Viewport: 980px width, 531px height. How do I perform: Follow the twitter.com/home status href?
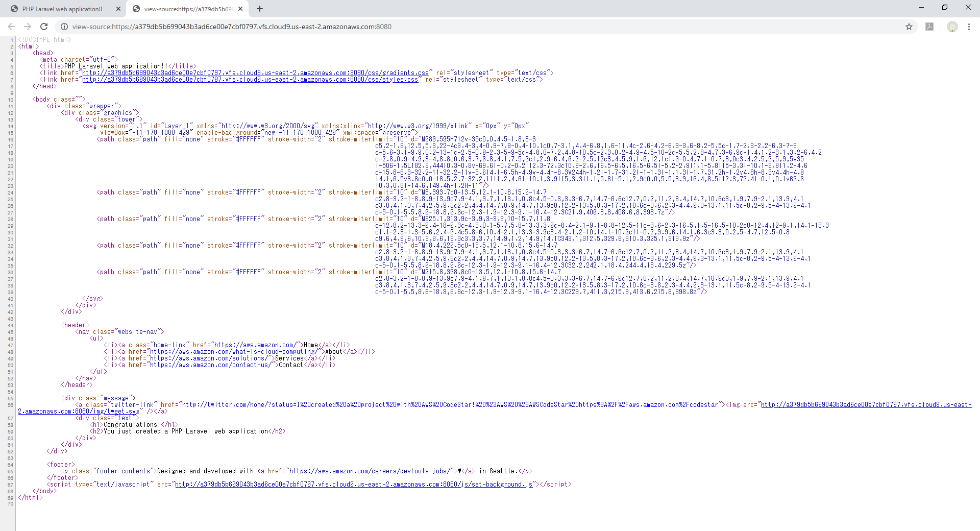[x=451, y=405]
